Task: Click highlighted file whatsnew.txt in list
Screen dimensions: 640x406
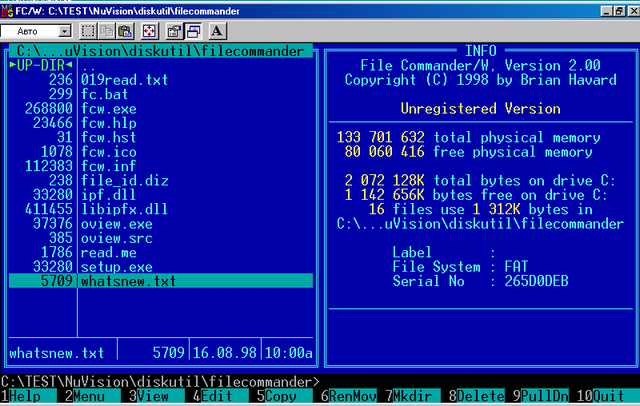Action: (x=161, y=281)
